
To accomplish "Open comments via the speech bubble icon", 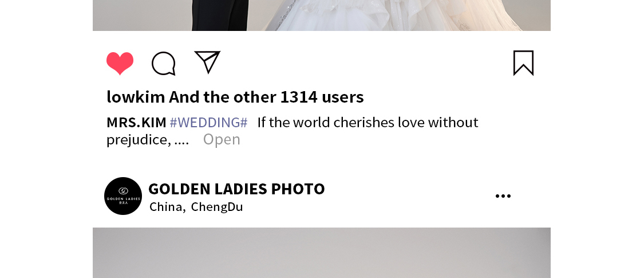I will pos(164,63).
